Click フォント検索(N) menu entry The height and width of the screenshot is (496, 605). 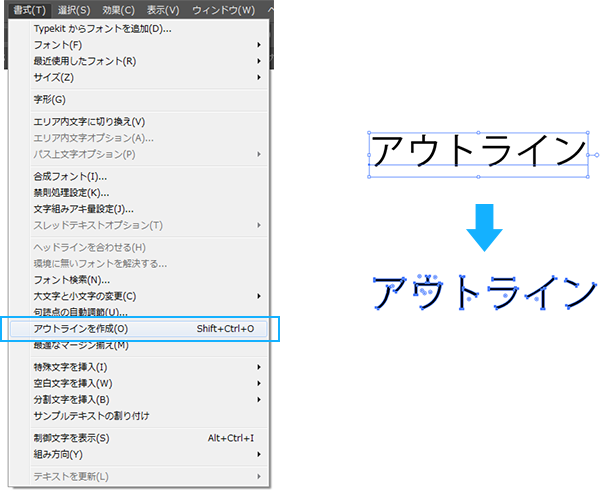click(x=74, y=279)
